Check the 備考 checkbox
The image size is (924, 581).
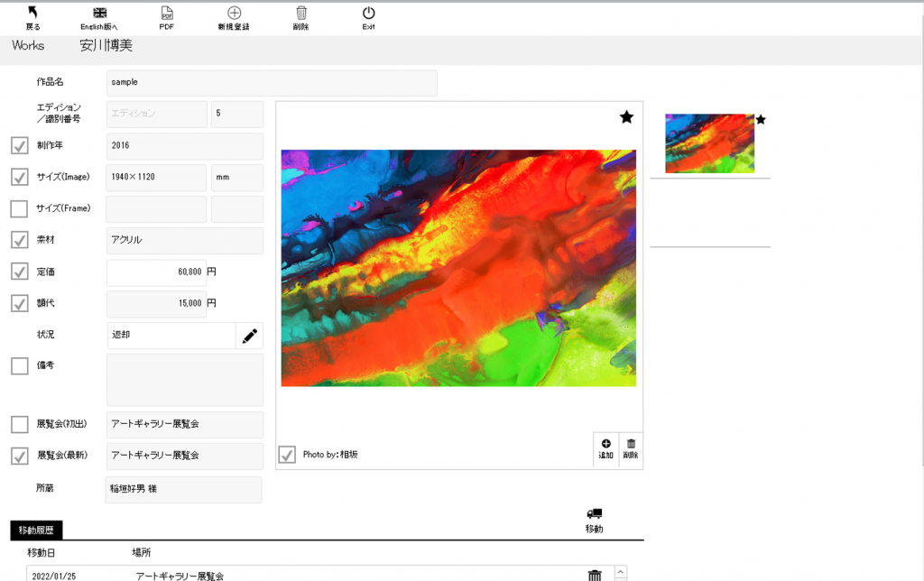(19, 366)
